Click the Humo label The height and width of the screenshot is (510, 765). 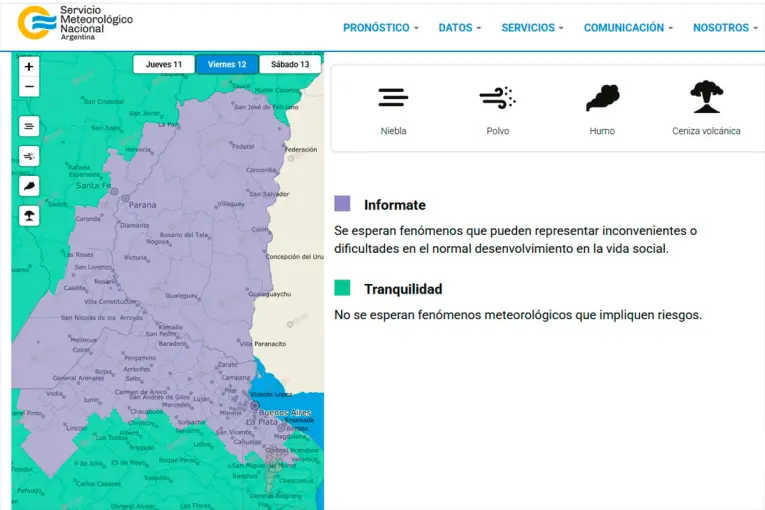click(602, 131)
